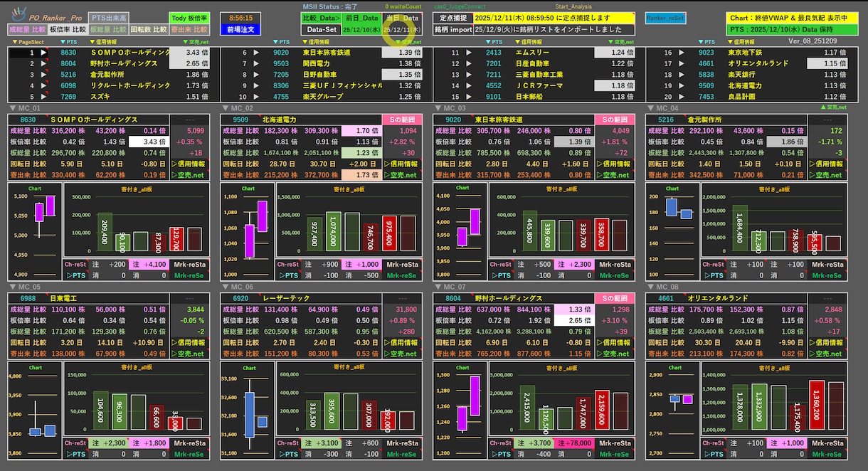
Task: Click Mrk-reSe in the 野村ホールディングス MC_07 panel
Action: click(x=614, y=453)
